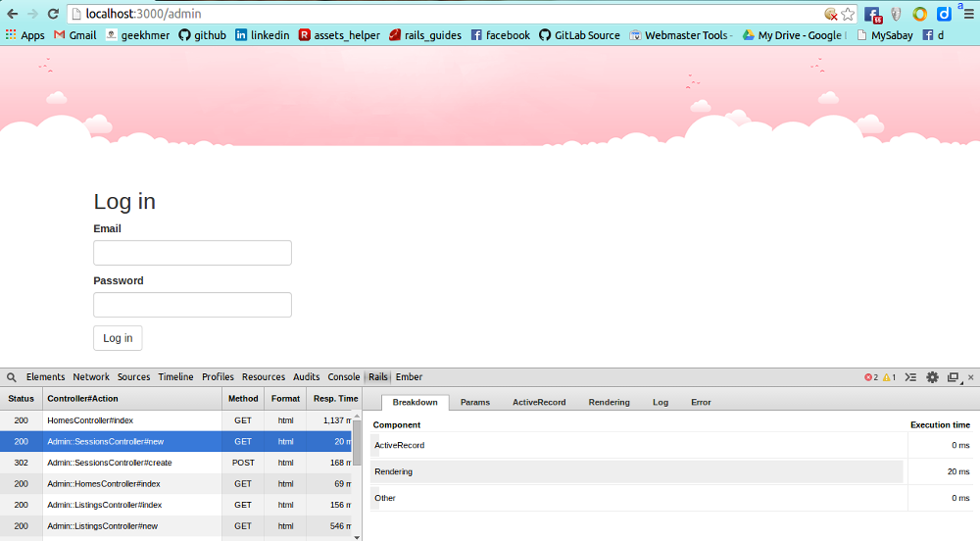
Task: Select the HomesController#index request row
Action: pyautogui.click(x=176, y=420)
